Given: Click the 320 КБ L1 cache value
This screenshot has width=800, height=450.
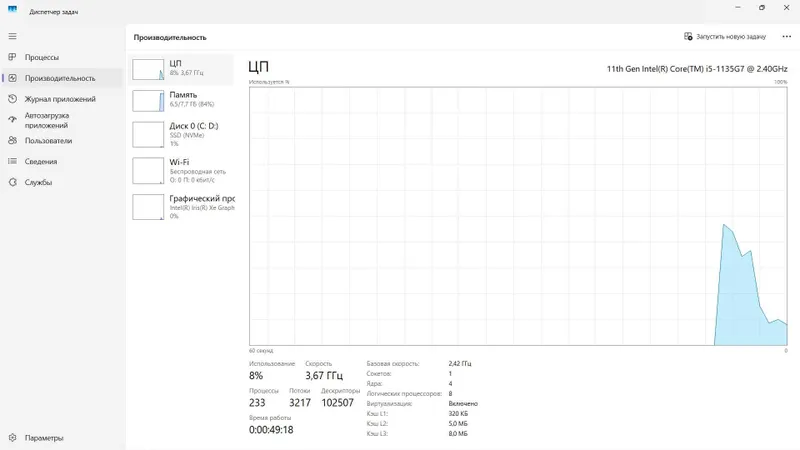Looking at the screenshot, I should pos(458,414).
